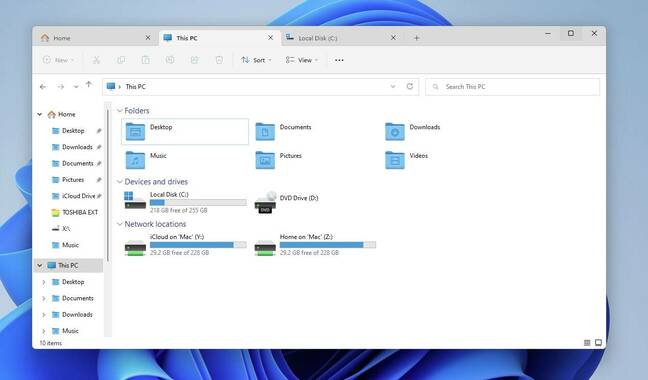Open the Sort dropdown menu
The width and height of the screenshot is (648, 380).
coord(256,60)
